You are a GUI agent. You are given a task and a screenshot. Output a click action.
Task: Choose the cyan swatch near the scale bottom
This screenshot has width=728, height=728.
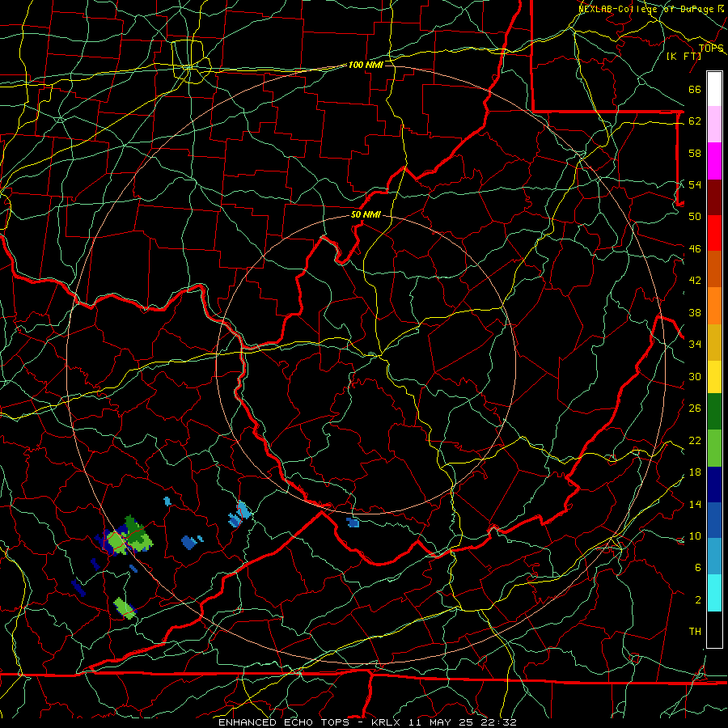point(714,592)
